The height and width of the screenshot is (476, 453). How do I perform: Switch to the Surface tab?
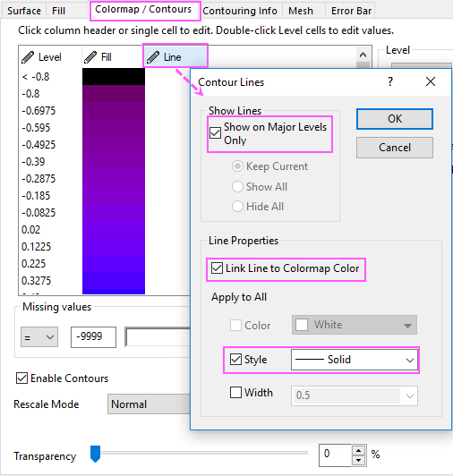point(24,11)
